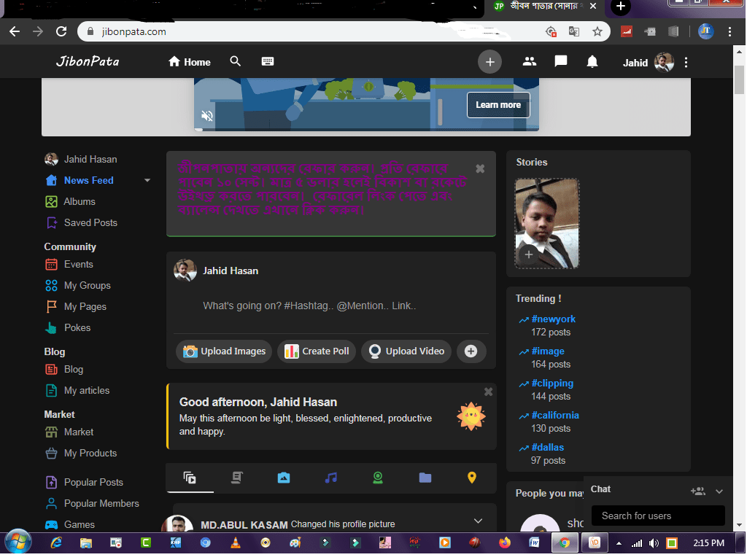Open the search icon in navbar
The width and height of the screenshot is (747, 560).
tap(235, 62)
